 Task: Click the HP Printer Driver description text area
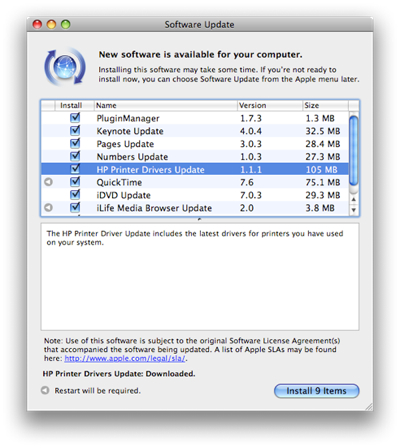[200, 277]
